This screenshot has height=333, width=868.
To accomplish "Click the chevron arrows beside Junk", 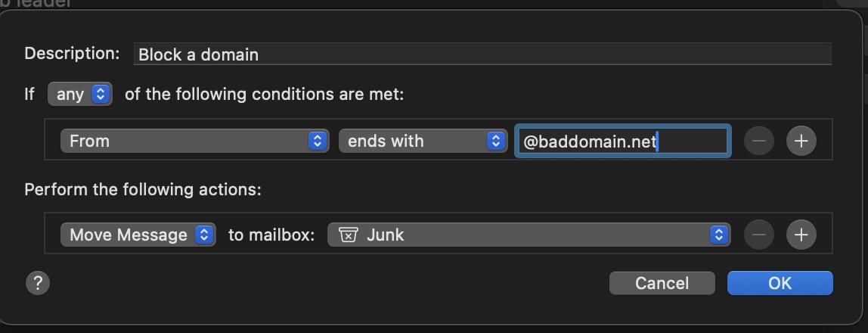I will 718,235.
